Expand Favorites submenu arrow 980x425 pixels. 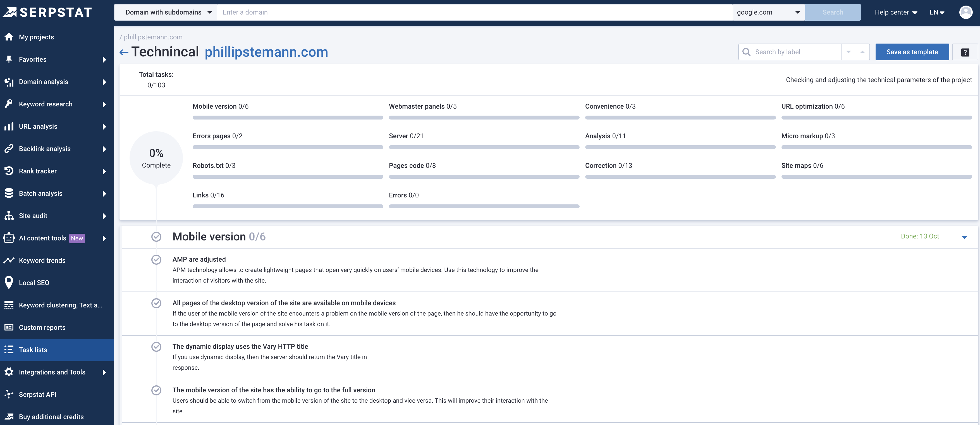pyautogui.click(x=104, y=60)
